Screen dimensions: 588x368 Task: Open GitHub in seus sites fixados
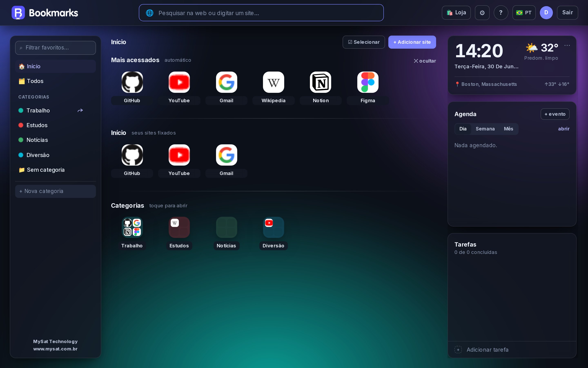pyautogui.click(x=132, y=155)
